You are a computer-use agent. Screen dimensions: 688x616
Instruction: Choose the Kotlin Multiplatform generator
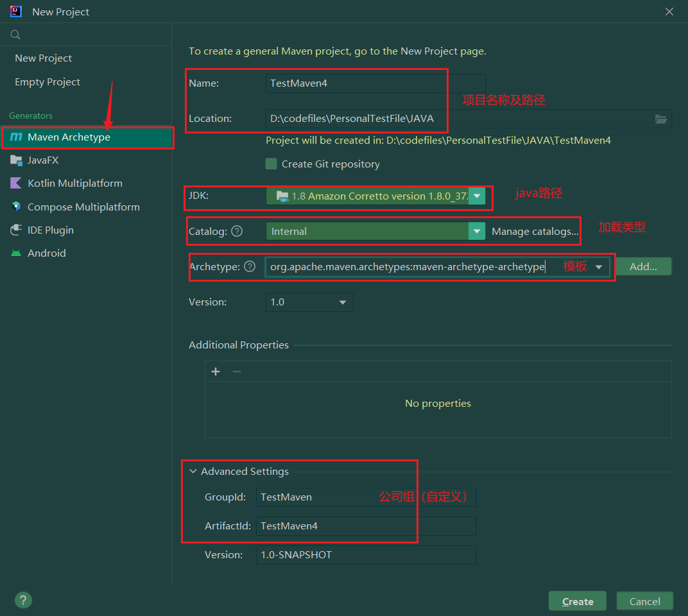coord(74,184)
